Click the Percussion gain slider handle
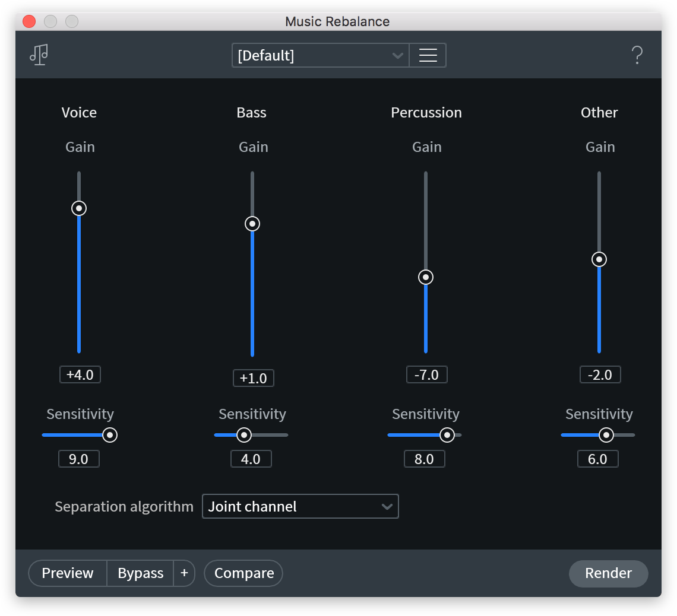 pos(426,277)
